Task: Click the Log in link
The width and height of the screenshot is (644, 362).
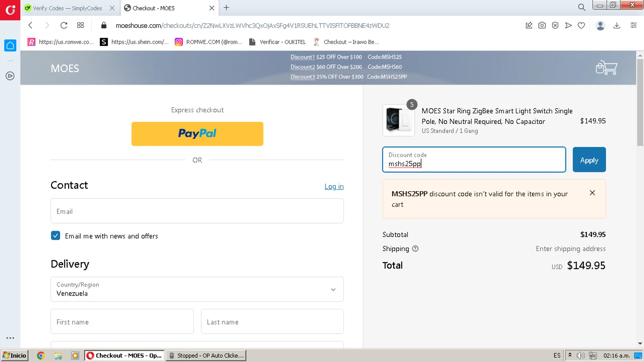Action: pos(334,186)
